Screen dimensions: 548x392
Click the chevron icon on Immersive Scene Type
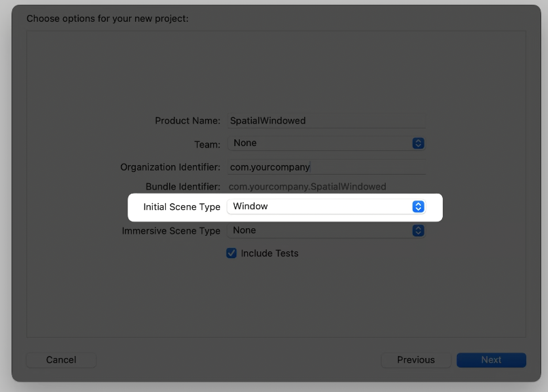coord(418,231)
